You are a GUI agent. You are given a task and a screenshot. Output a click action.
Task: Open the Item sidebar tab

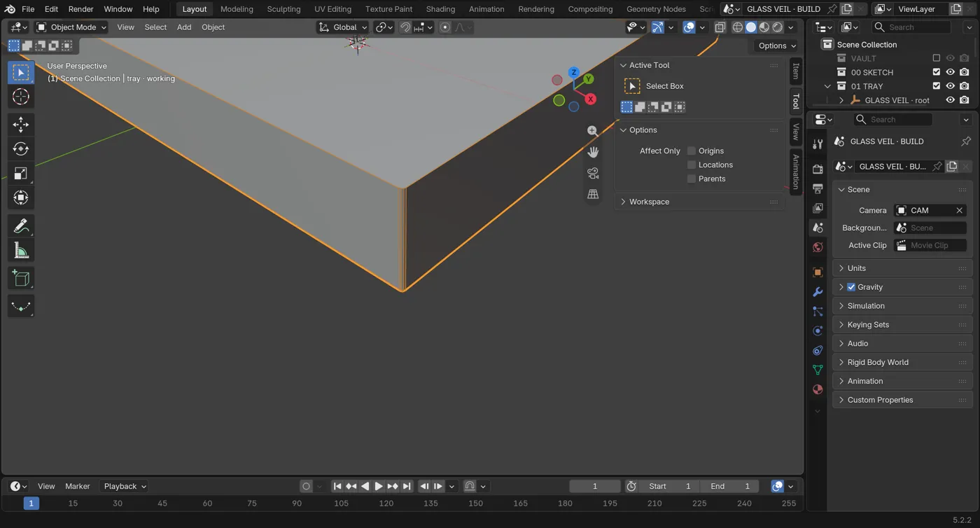[796, 71]
